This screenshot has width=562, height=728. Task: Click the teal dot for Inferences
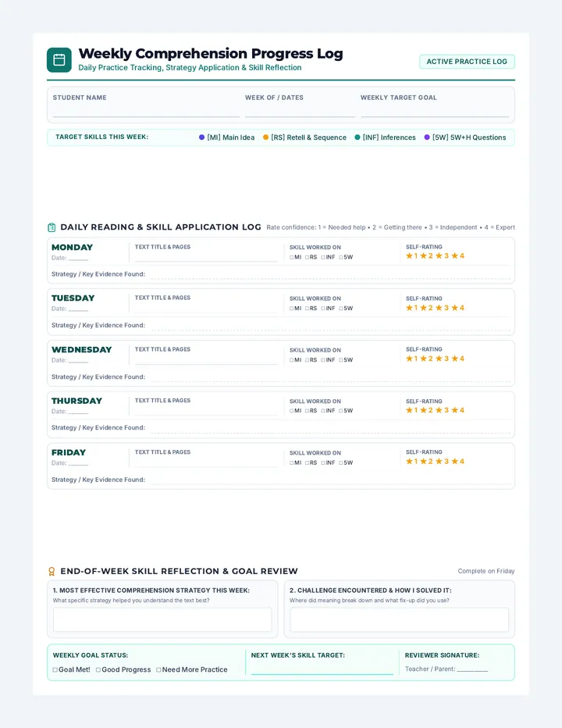pyautogui.click(x=357, y=137)
